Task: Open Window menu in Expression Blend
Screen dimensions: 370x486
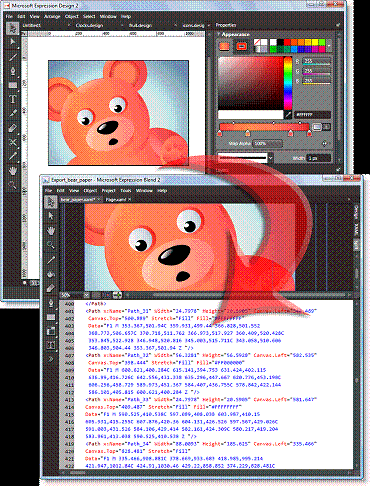Action: [144, 191]
